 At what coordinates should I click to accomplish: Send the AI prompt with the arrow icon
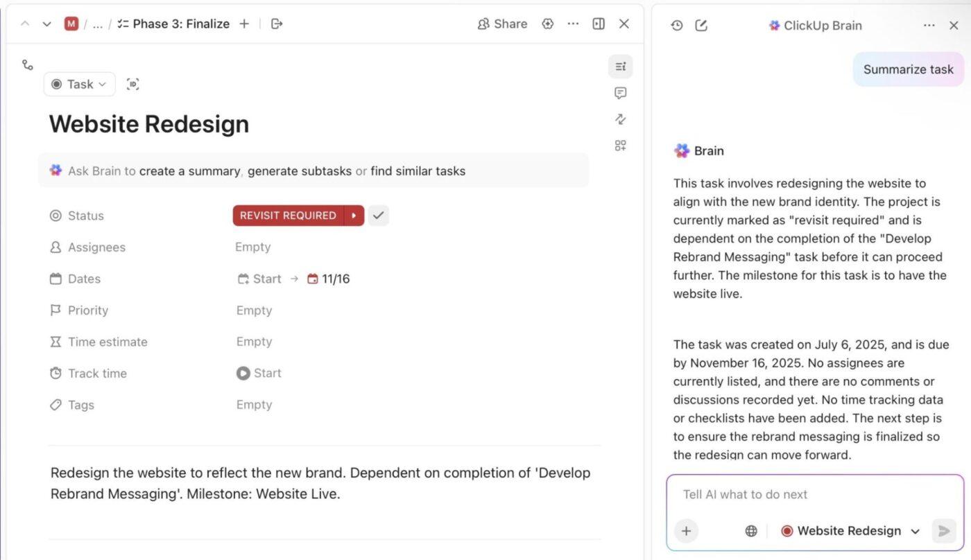click(x=944, y=531)
